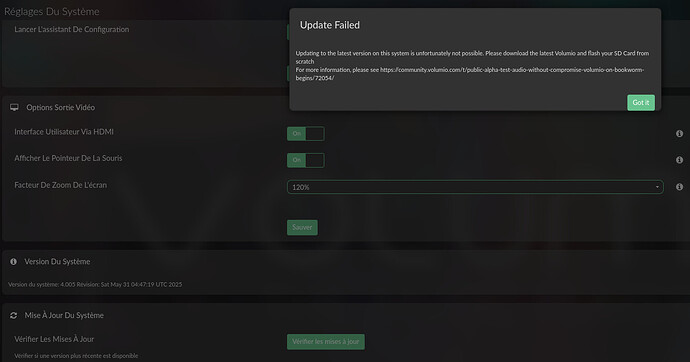The height and width of the screenshot is (362, 690).
Task: Show info for the Facteur De Zoom setting
Action: tap(679, 187)
